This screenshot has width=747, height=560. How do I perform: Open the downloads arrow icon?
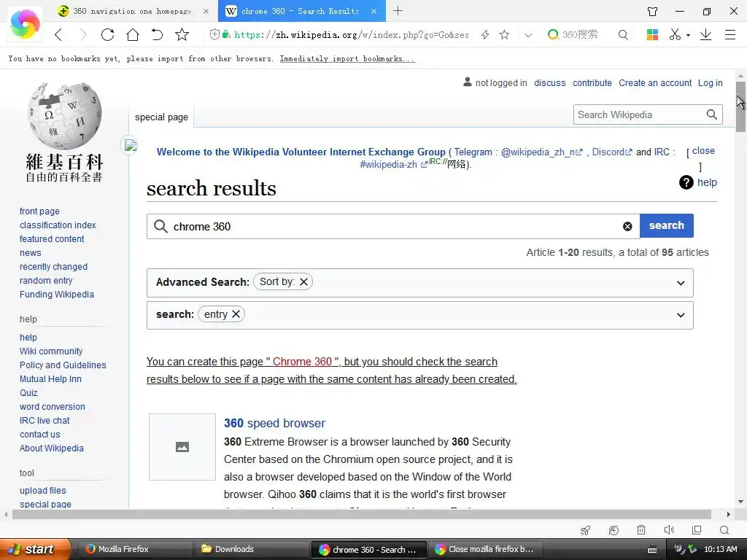point(705,34)
